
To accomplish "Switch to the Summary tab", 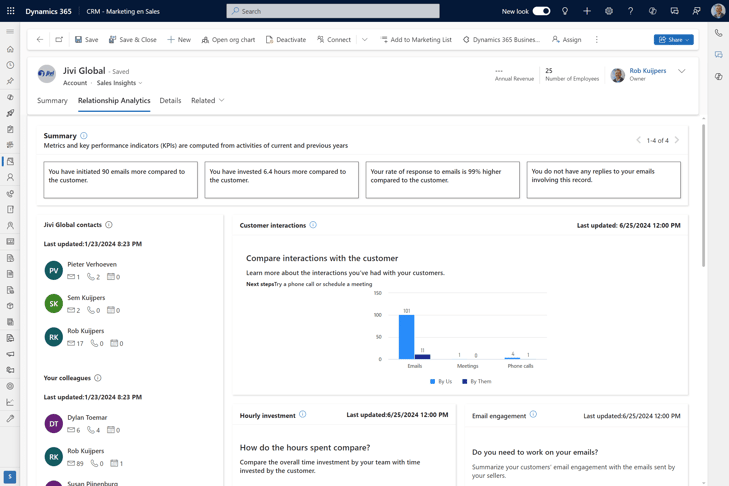I will (x=52, y=100).
